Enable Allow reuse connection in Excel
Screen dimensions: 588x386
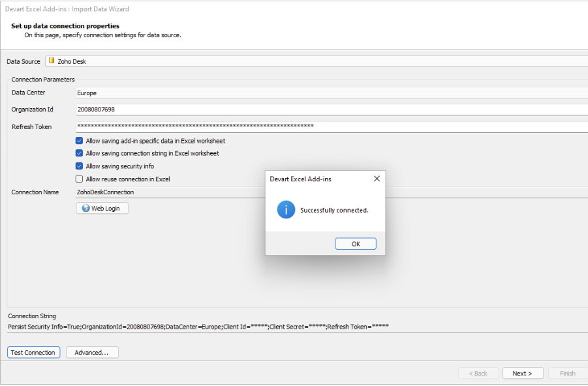(79, 179)
